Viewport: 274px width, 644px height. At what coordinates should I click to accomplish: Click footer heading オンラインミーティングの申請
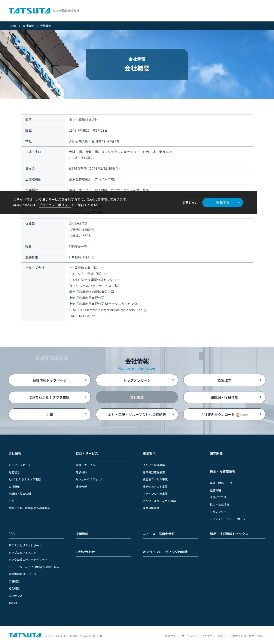[x=165, y=552]
